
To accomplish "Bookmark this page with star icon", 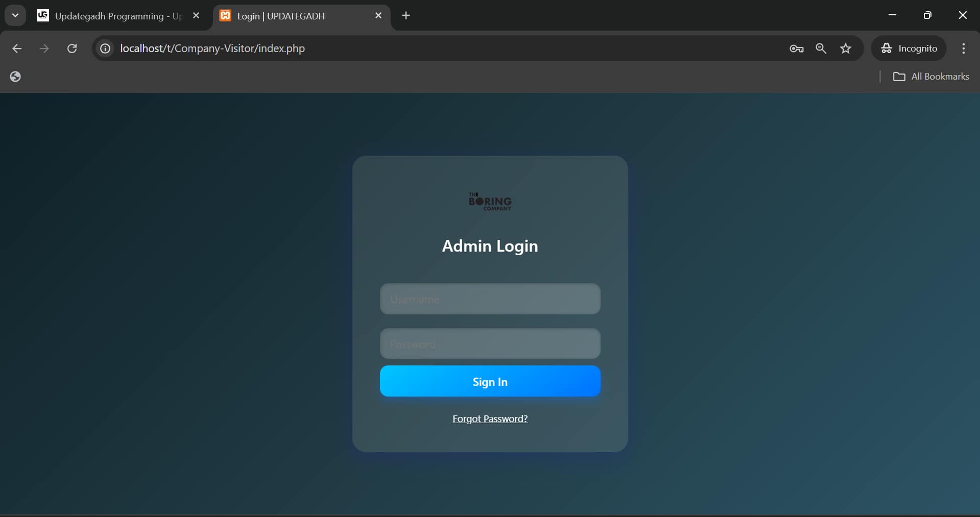I will (846, 48).
